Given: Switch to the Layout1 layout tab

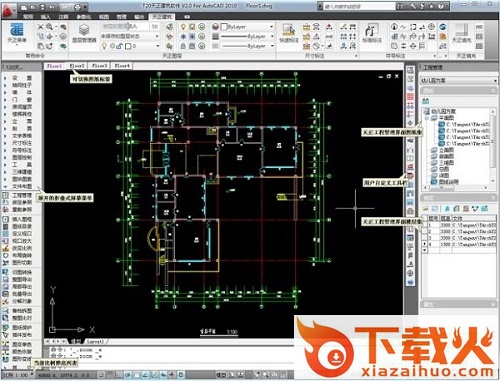Looking at the screenshot, I should click(x=95, y=342).
